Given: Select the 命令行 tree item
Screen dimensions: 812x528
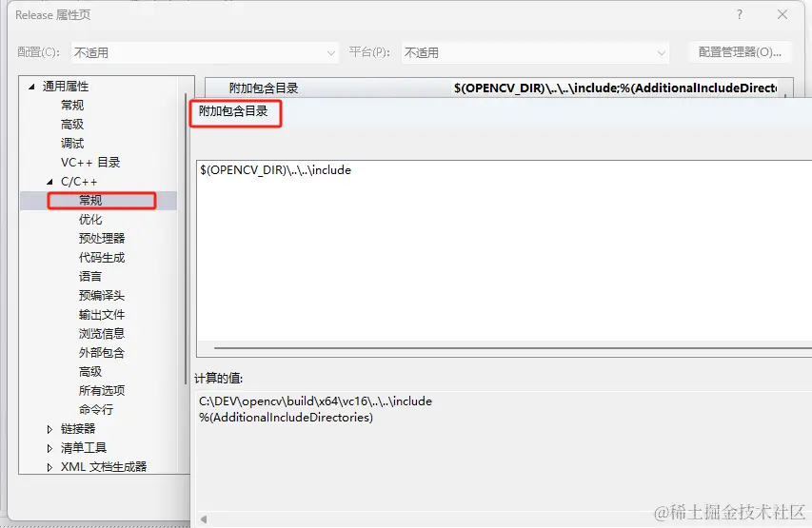Looking at the screenshot, I should click(x=96, y=410).
